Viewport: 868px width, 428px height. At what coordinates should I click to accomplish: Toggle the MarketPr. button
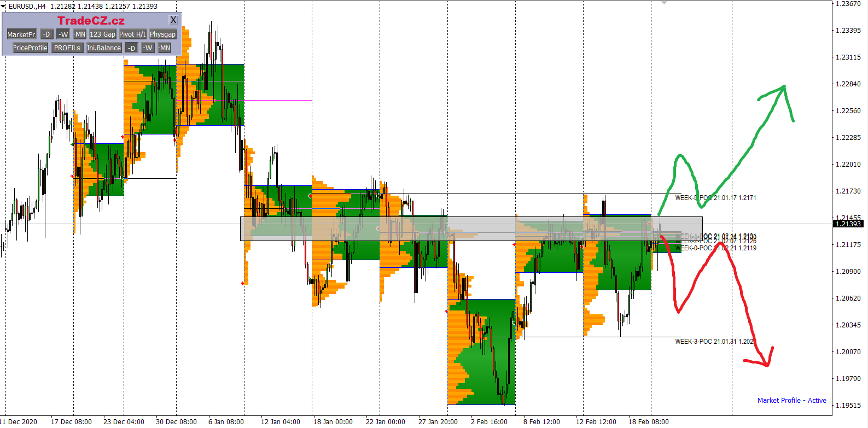pyautogui.click(x=22, y=34)
